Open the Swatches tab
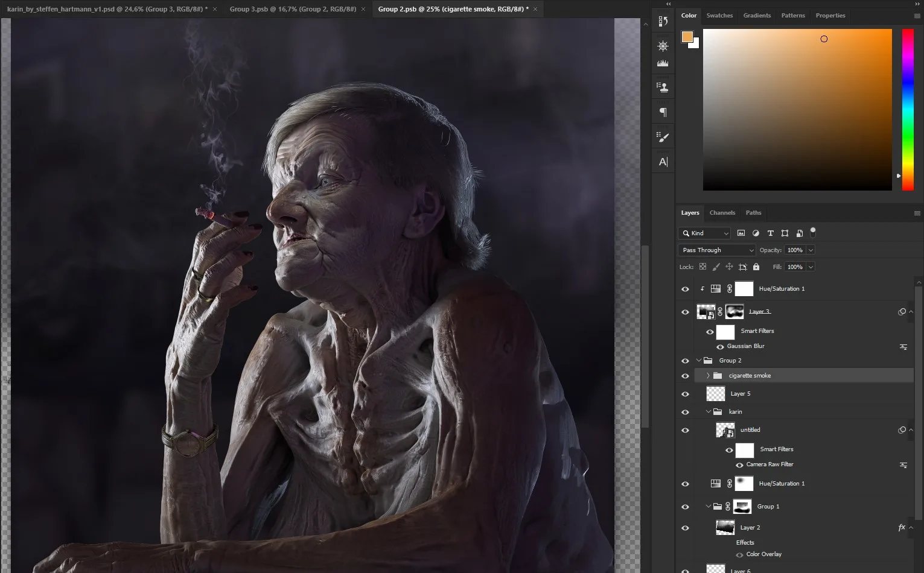924x573 pixels. 719,16
